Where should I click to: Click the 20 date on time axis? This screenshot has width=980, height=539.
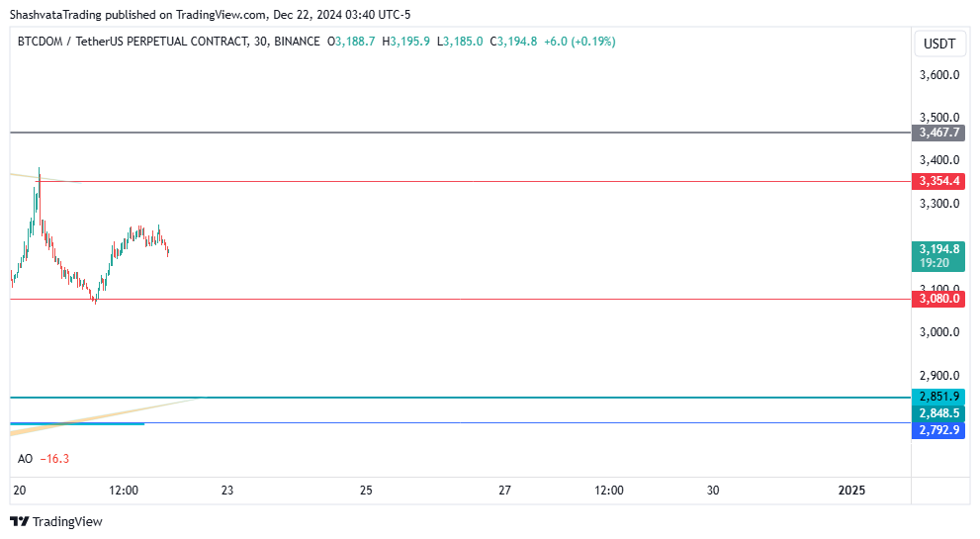pos(20,491)
